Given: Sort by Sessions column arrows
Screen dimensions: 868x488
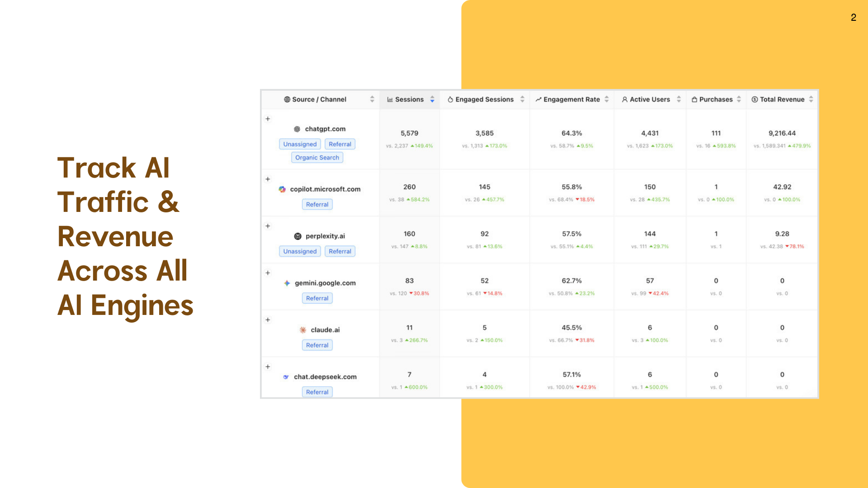Looking at the screenshot, I should pos(432,99).
